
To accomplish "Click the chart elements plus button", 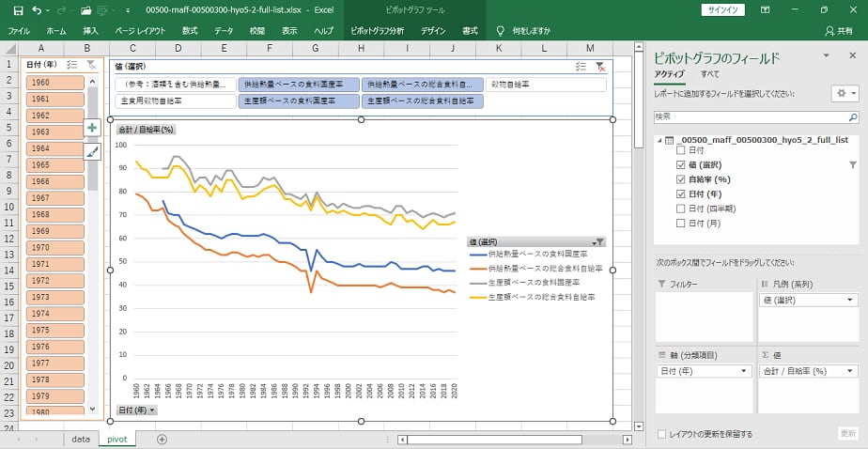I will click(92, 128).
